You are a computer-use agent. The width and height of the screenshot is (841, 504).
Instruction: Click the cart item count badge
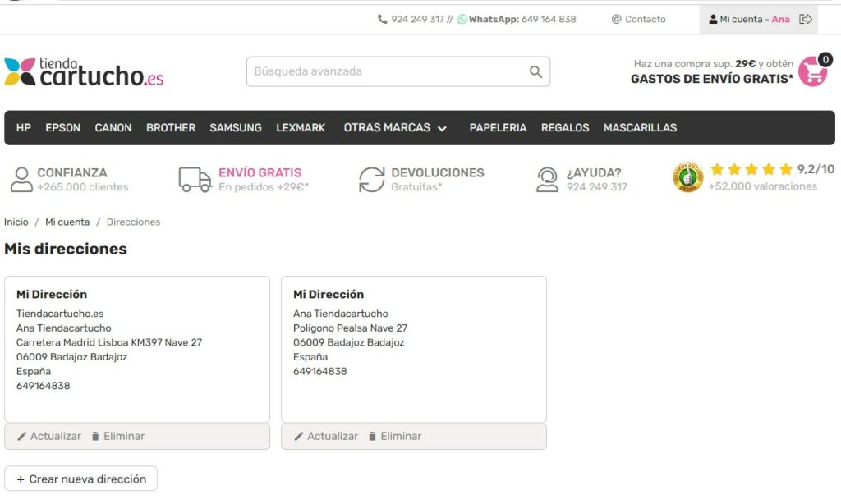pyautogui.click(x=825, y=60)
